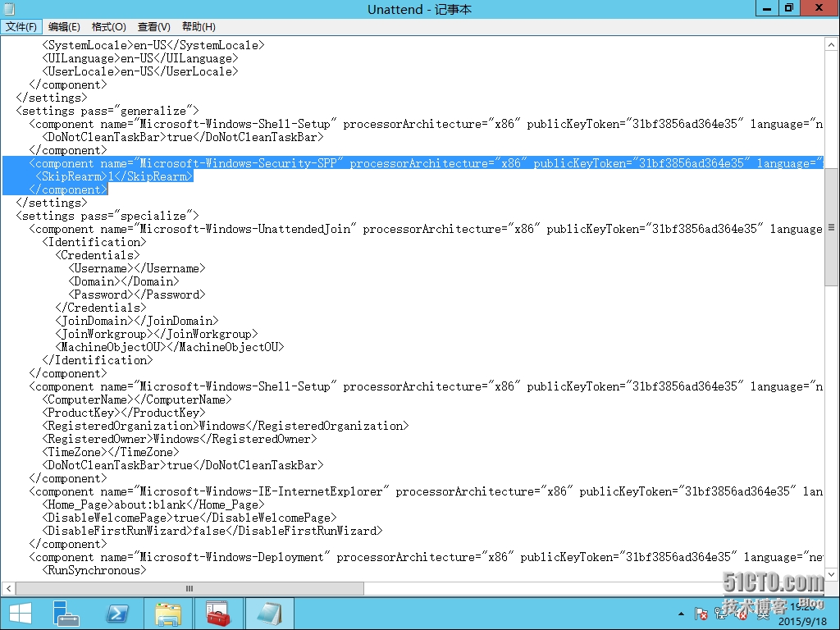Viewport: 840px width, 630px height.
Task: Click the UILanguage en-US line
Action: (139, 58)
